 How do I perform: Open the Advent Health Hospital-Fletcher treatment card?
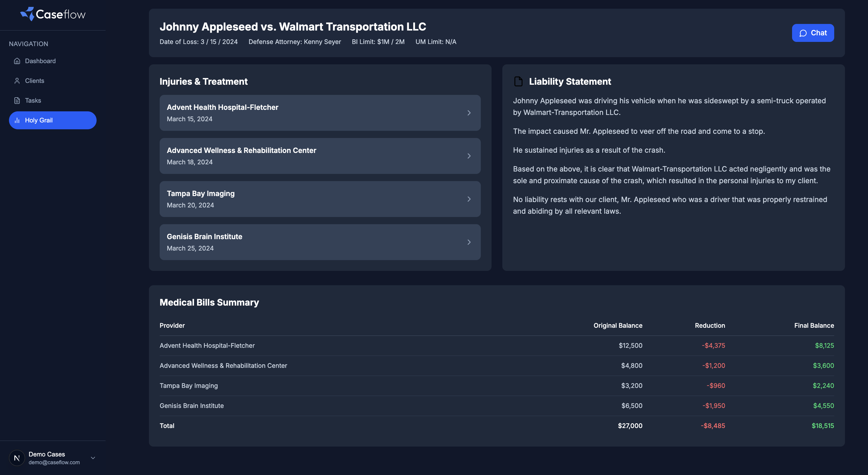pos(320,113)
